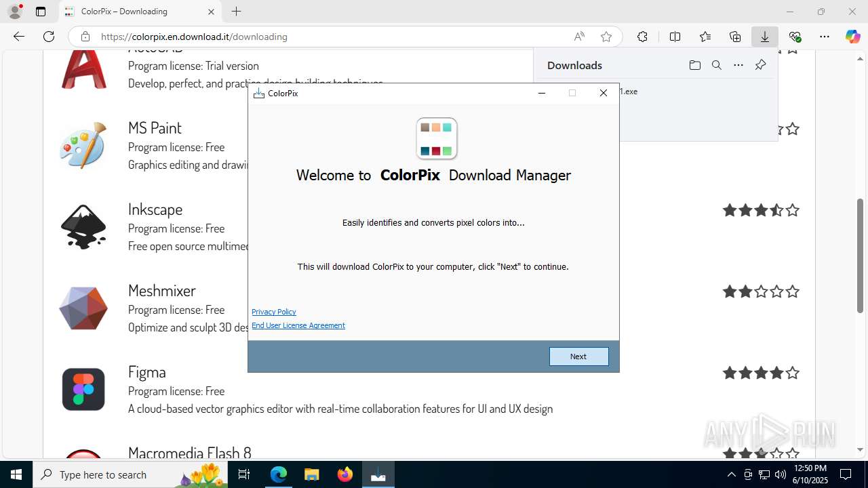Click Next in ColorPix Download Manager

[578, 357]
